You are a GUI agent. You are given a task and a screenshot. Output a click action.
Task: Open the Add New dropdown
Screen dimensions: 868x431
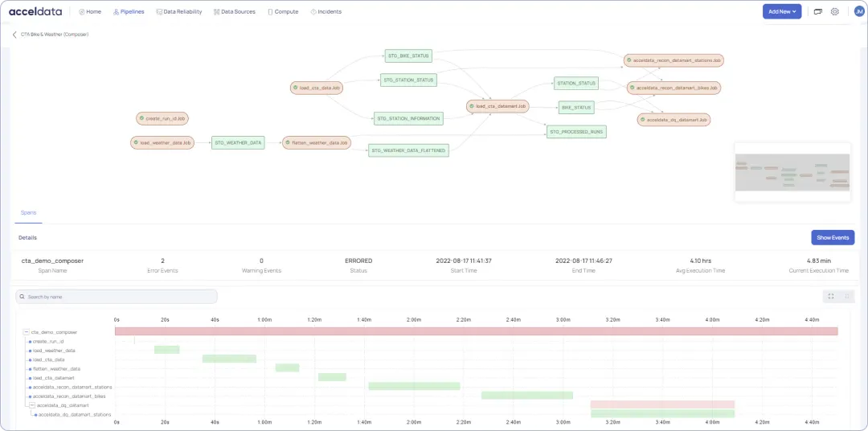[x=782, y=11]
